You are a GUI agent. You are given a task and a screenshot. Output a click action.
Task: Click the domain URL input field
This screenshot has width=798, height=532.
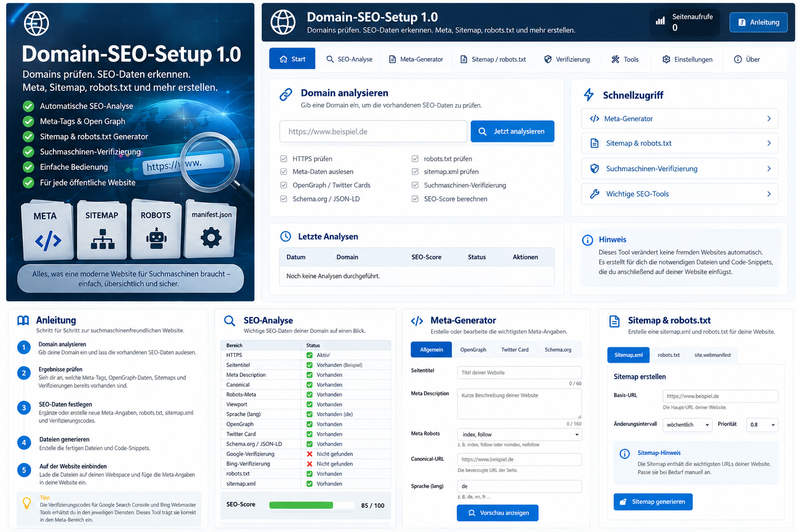click(373, 131)
